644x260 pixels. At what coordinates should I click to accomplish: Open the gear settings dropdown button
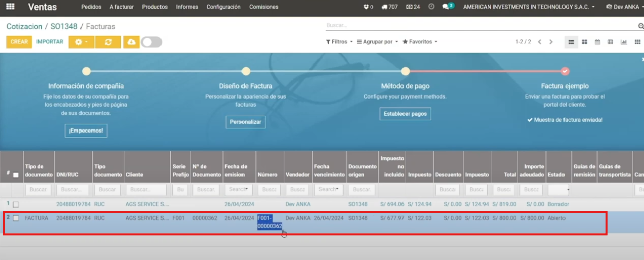[81, 42]
